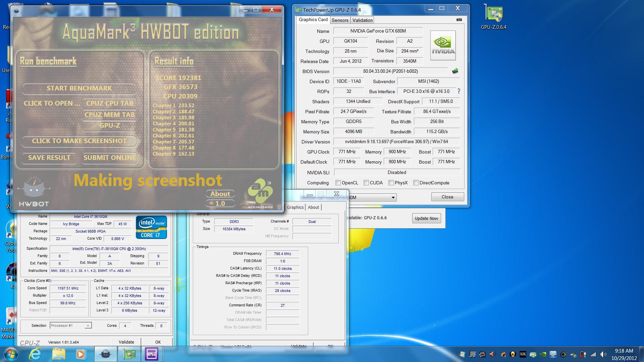
Task: Open Windows Media Player from taskbar
Action: 80,354
